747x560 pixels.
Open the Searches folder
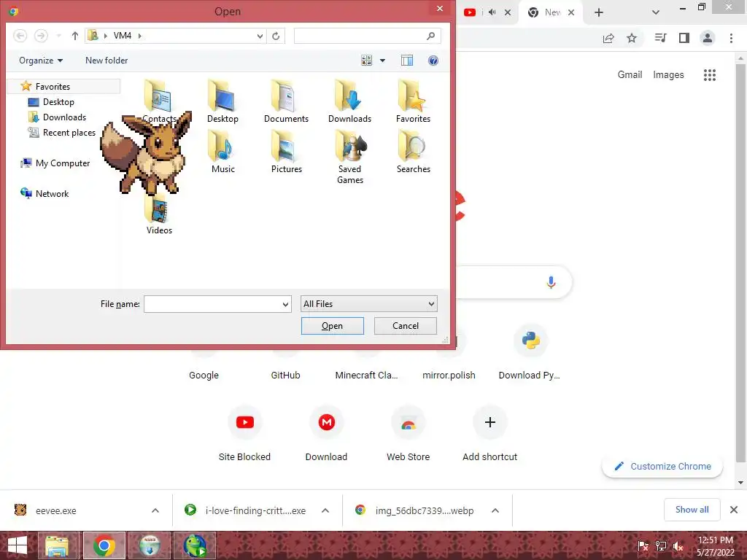(x=413, y=152)
